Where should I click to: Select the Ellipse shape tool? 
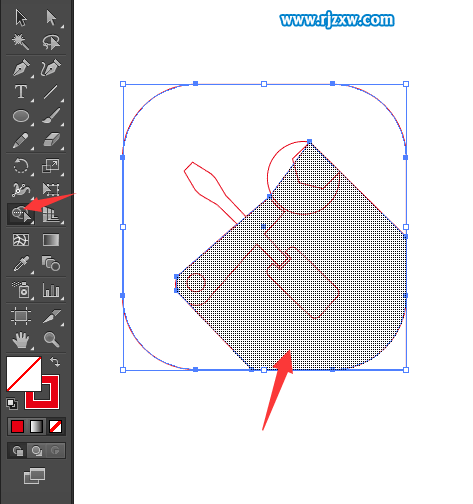pos(21,116)
